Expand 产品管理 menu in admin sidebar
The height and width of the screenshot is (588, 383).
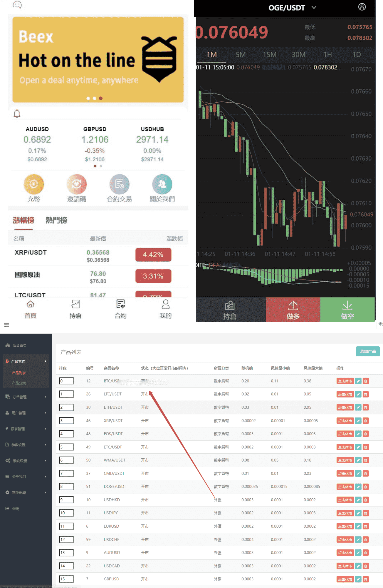point(26,361)
